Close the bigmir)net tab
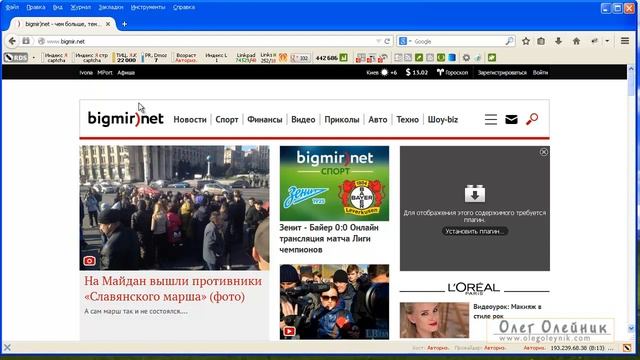Viewport: 640px width, 360px height. coord(108,24)
